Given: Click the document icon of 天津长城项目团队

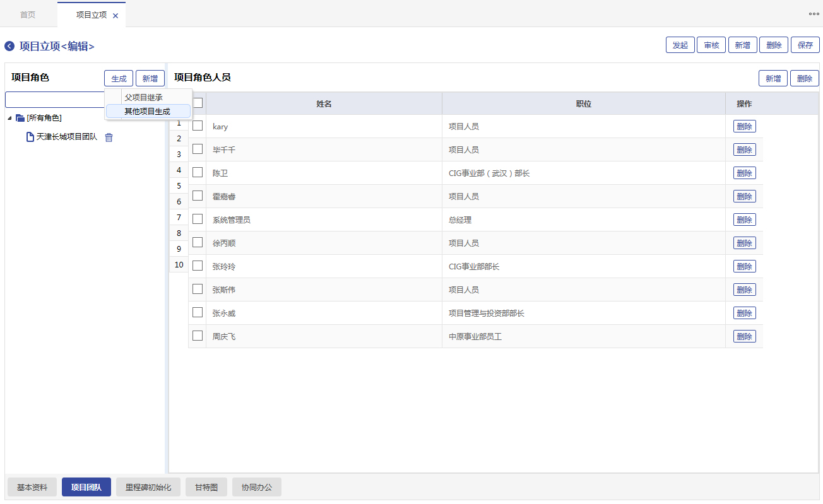Looking at the screenshot, I should pos(30,137).
